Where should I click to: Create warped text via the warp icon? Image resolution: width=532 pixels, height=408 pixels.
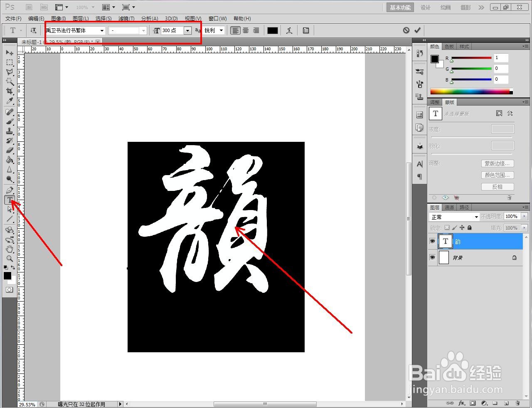pyautogui.click(x=289, y=30)
